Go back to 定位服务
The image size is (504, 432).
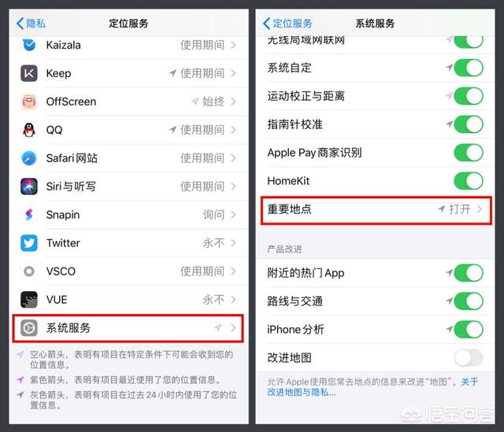coord(287,24)
